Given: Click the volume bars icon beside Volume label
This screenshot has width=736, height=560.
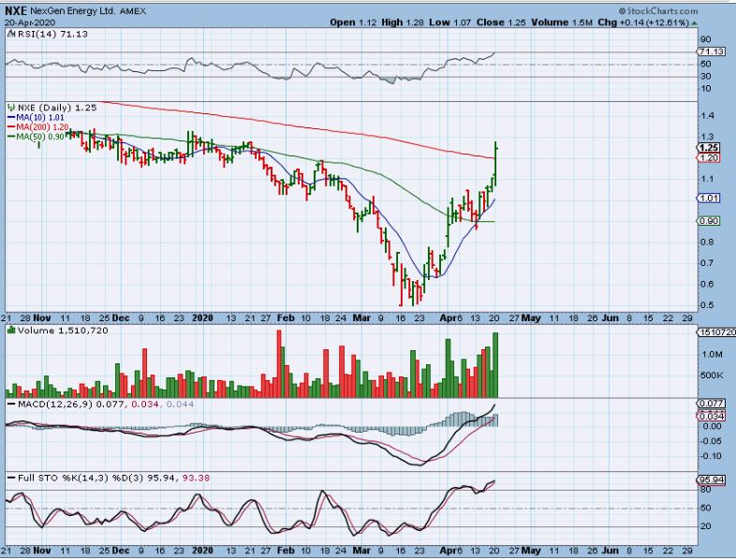Looking at the screenshot, I should tap(11, 331).
